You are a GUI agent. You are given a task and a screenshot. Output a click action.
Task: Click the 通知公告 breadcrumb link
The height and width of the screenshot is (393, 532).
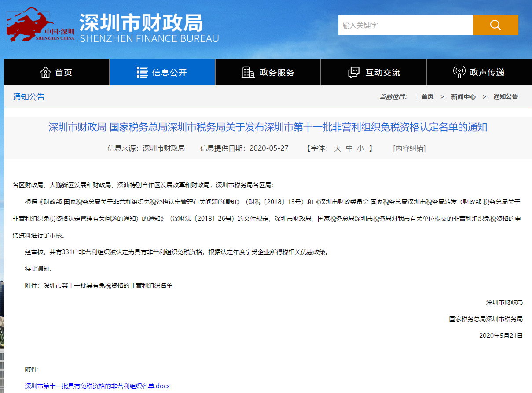pyautogui.click(x=505, y=97)
